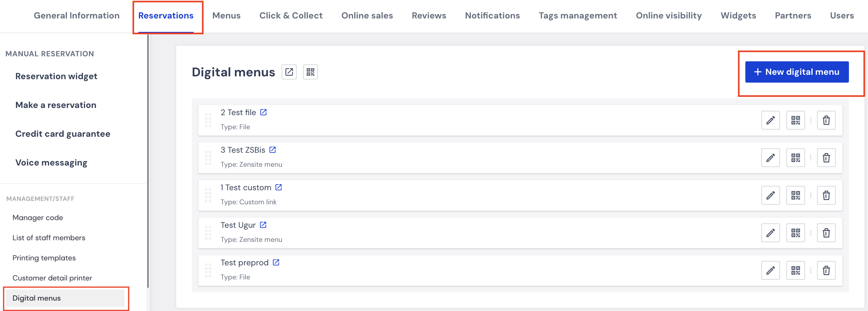Edit the 2 Test file menu

click(x=771, y=120)
